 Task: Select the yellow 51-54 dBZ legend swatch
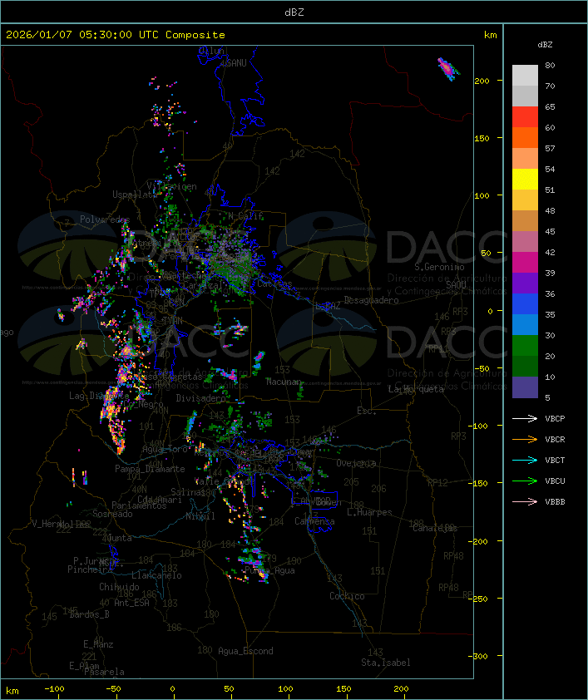point(525,180)
